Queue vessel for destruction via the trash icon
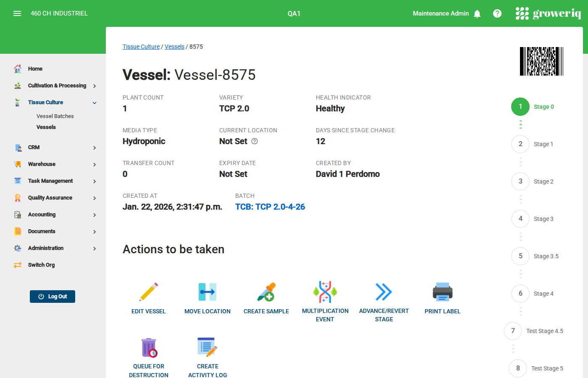Image resolution: width=588 pixels, height=378 pixels. point(149,347)
